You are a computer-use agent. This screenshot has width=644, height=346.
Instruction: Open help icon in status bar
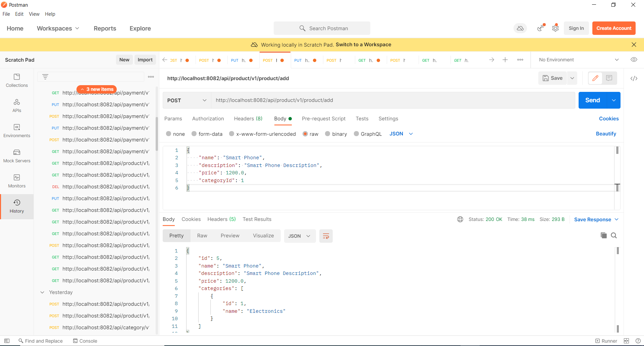pos(638,341)
